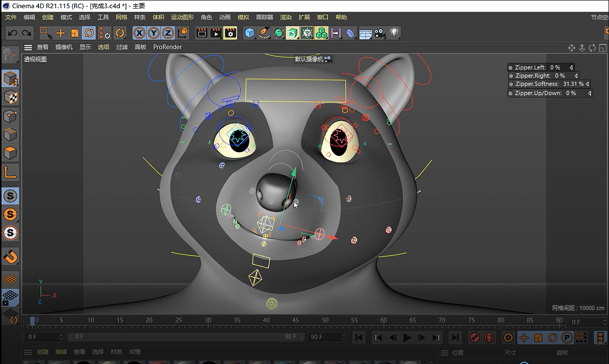609x364 pixels.
Task: Click the viewport zoom navigation icon
Action: pyautogui.click(x=582, y=48)
